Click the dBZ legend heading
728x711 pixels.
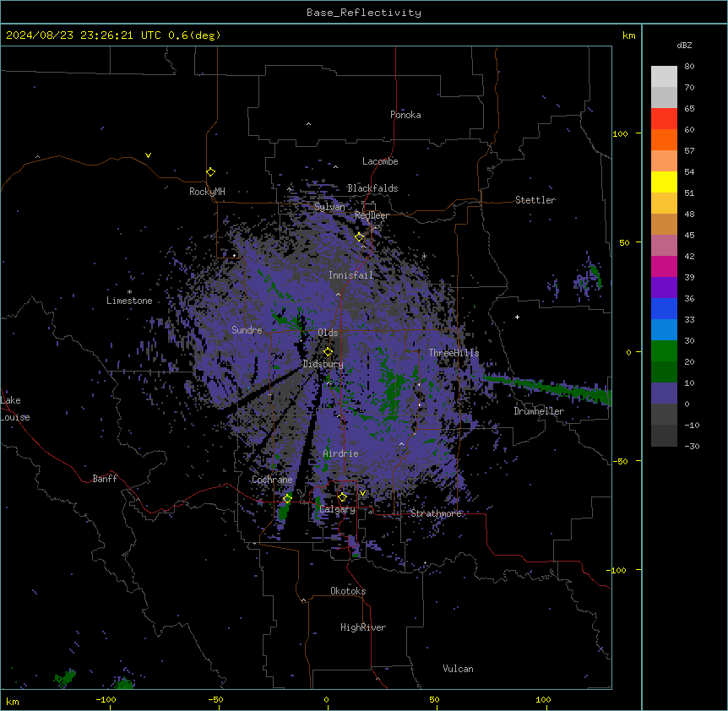click(x=684, y=46)
